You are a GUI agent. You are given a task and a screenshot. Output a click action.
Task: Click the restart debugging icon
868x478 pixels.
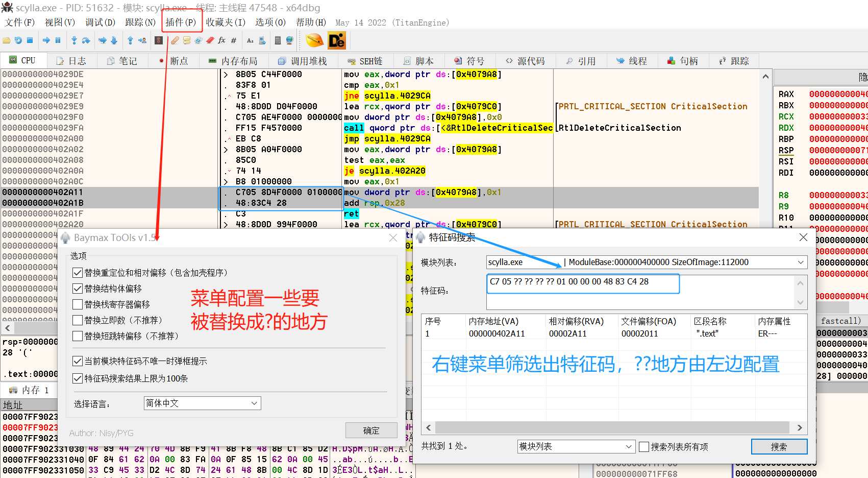18,40
